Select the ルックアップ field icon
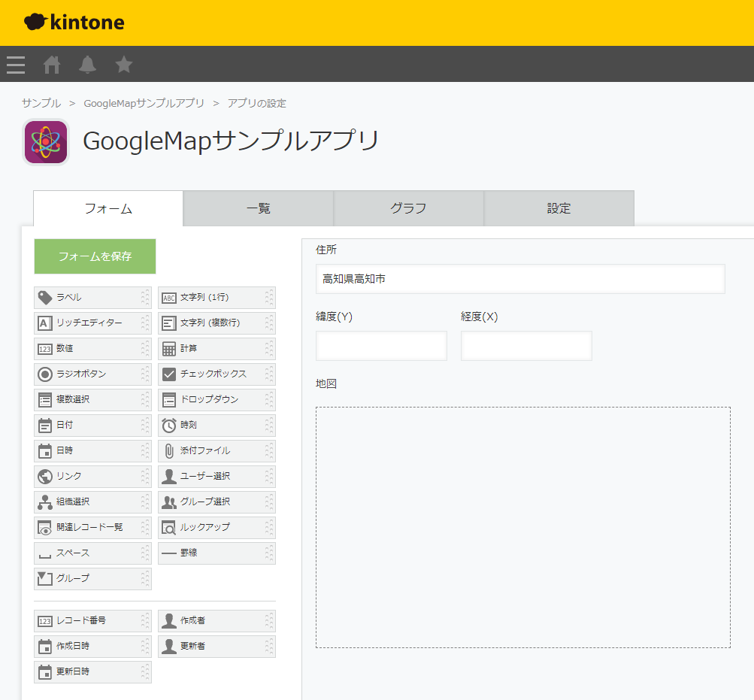Screen dimensions: 754x700 [170, 527]
